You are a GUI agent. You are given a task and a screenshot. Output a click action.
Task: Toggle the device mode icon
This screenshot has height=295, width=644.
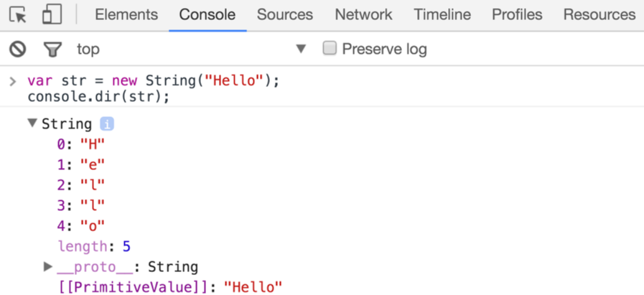pyautogui.click(x=52, y=14)
